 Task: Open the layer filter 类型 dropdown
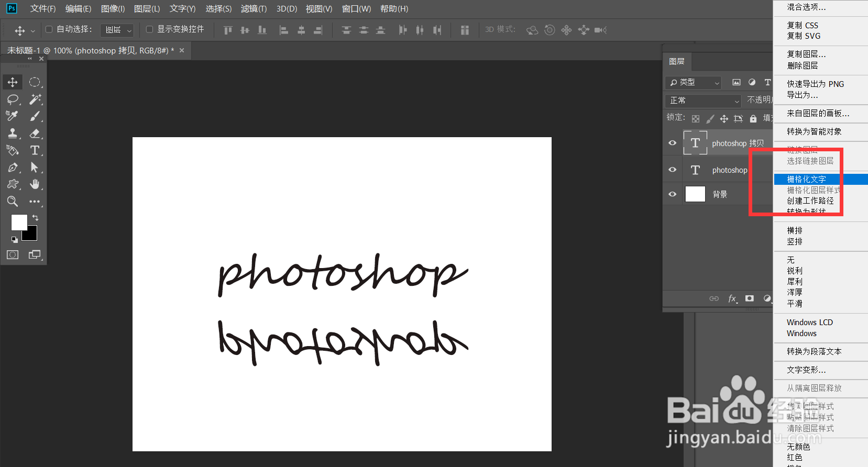[694, 82]
